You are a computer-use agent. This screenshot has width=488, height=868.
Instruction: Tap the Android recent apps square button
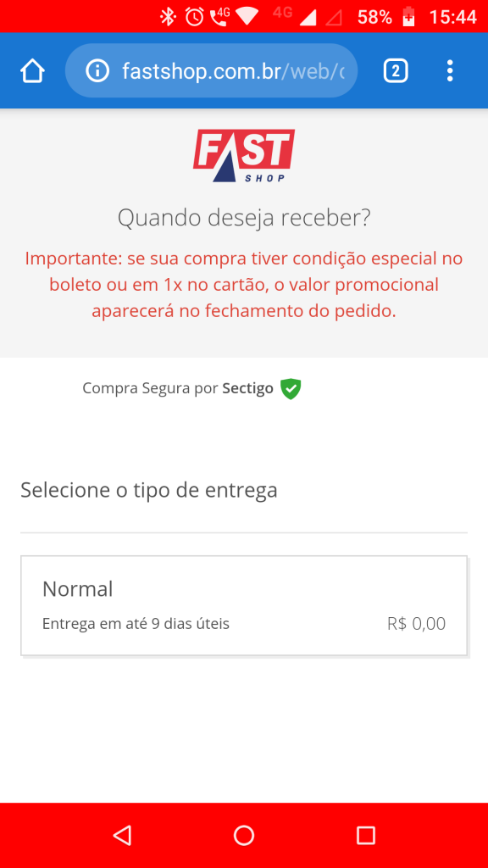point(366,835)
